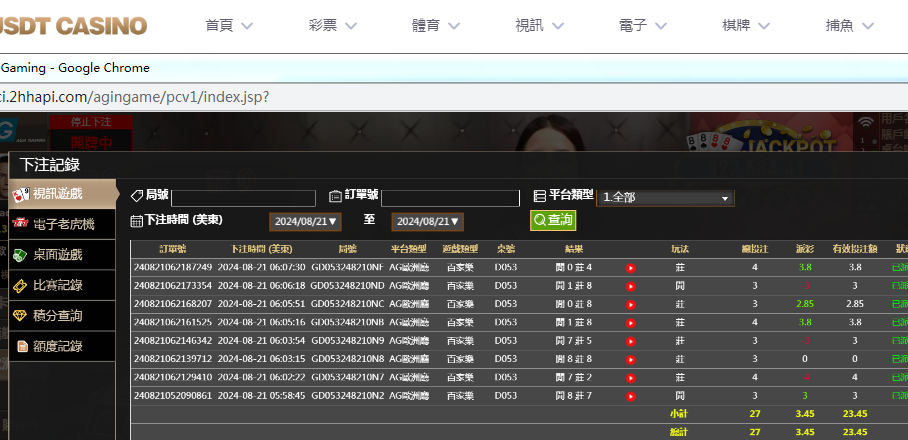Select 桌面遊戲 in the sidebar
This screenshot has width=908, height=440.
coord(57,255)
